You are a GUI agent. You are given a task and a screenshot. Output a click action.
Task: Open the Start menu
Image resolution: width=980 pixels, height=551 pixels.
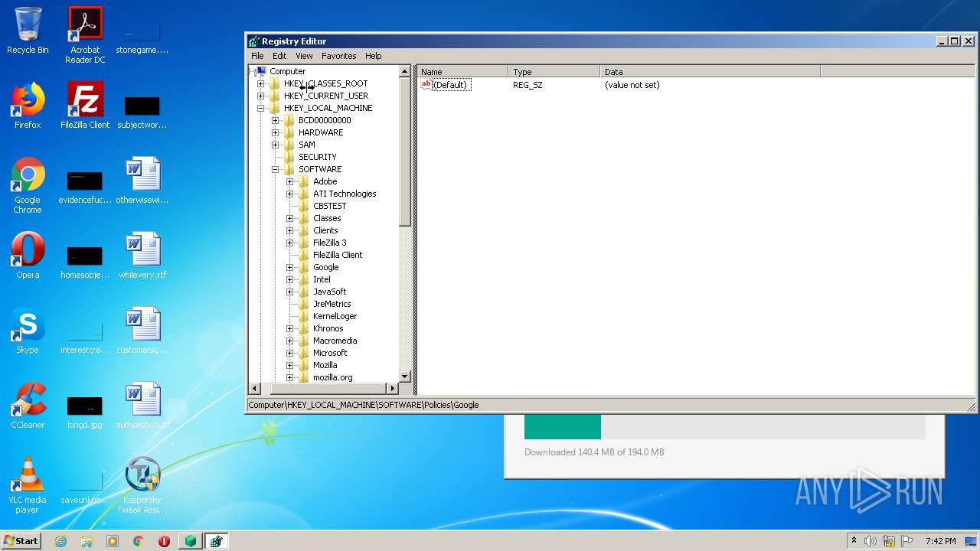pos(21,541)
